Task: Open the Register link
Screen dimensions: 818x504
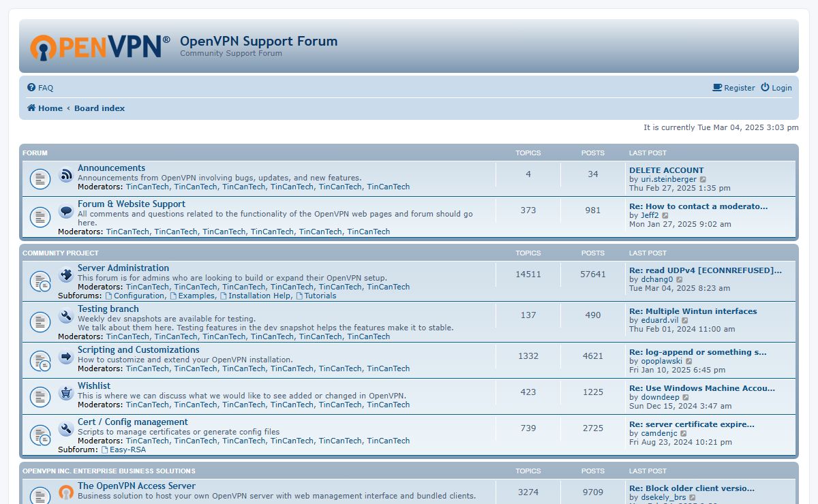Action: 734,88
